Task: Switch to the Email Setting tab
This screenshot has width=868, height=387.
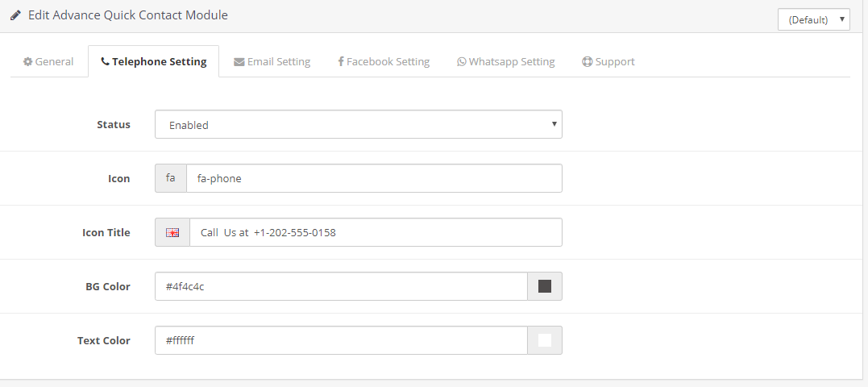Action: click(x=272, y=61)
